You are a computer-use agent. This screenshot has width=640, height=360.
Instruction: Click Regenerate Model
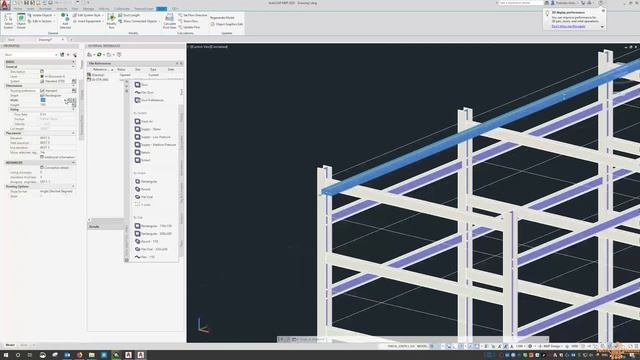click(x=222, y=18)
